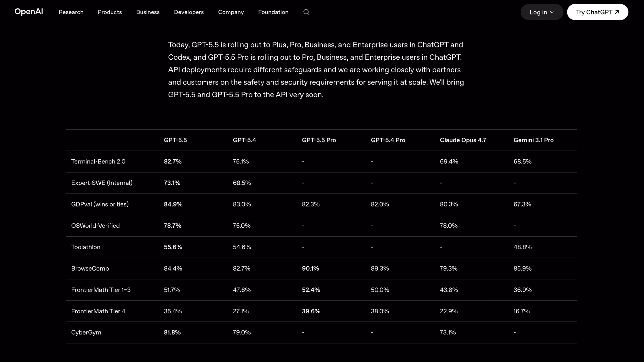Click the FrontierMath Tier 4 row label
Image resolution: width=644 pixels, height=362 pixels.
[98, 311]
